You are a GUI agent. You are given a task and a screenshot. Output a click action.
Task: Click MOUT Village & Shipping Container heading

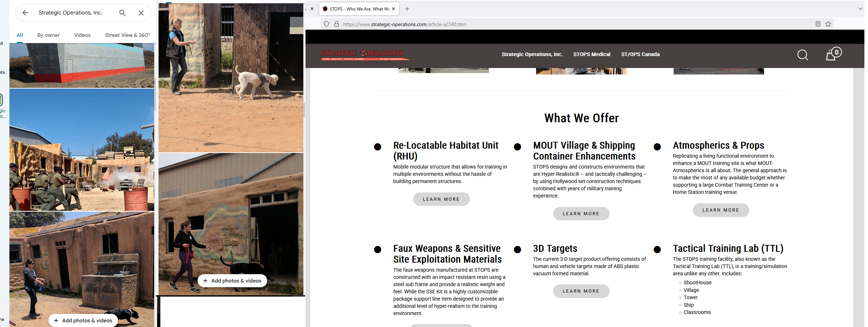[x=584, y=150]
